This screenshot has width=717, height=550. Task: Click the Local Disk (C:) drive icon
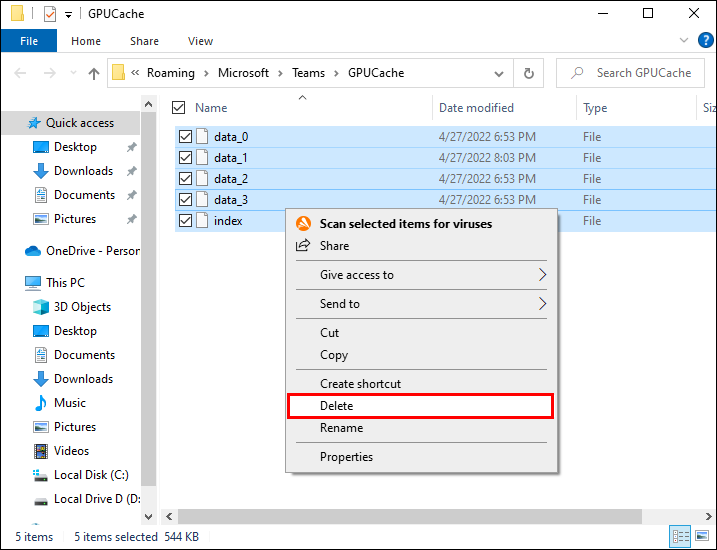(x=41, y=475)
